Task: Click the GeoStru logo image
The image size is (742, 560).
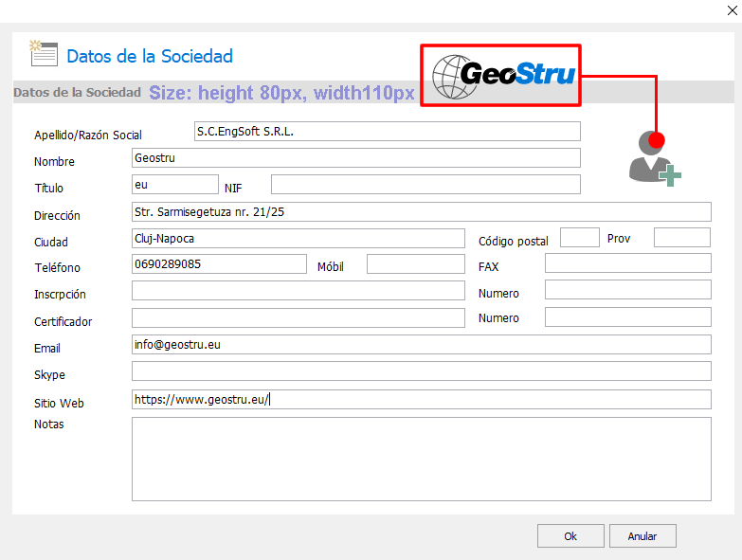Action: pyautogui.click(x=503, y=76)
